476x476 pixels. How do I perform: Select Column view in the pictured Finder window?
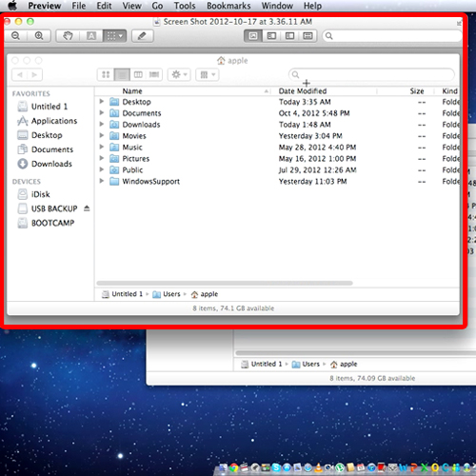(138, 75)
